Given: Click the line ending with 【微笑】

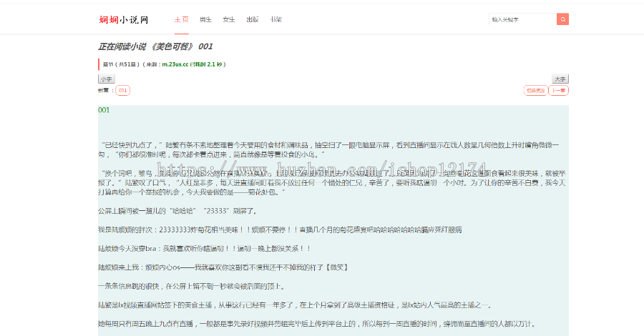Looking at the screenshot, I should (224, 267).
